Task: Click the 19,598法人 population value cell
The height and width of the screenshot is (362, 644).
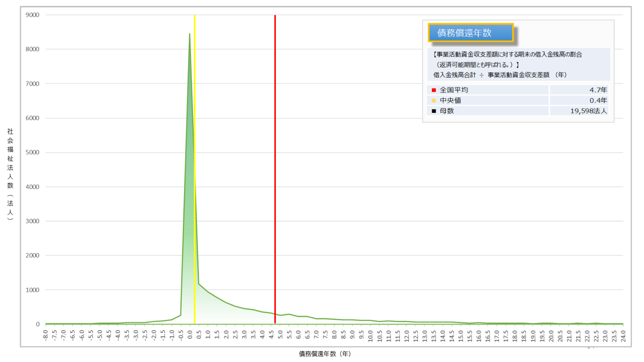Action: tap(588, 111)
